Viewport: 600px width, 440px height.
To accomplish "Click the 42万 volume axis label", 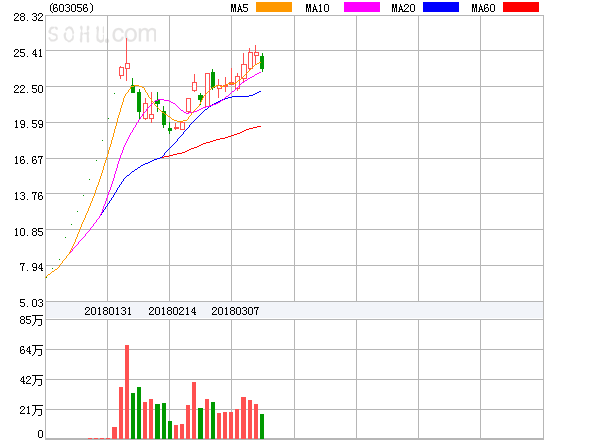I will (x=31, y=380).
